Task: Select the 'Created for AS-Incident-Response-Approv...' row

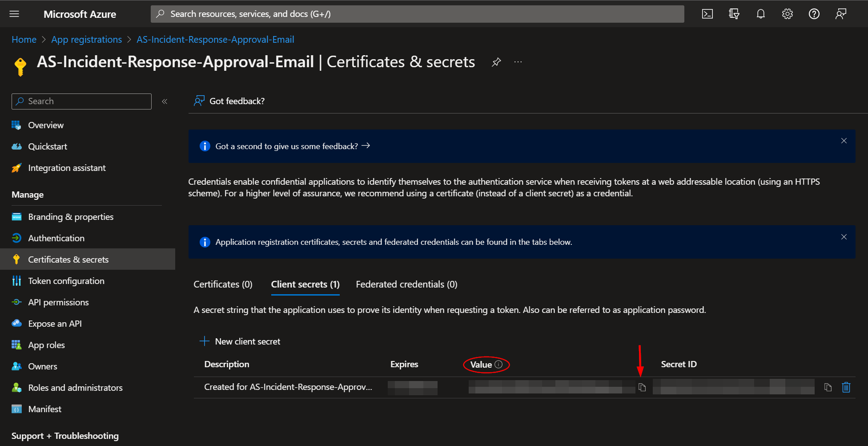Action: pyautogui.click(x=524, y=387)
